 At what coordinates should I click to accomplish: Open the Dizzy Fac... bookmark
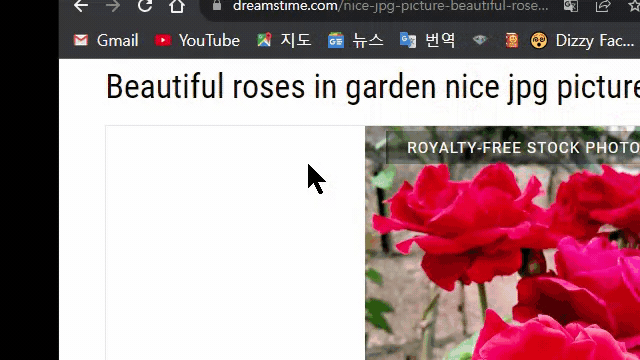point(582,40)
